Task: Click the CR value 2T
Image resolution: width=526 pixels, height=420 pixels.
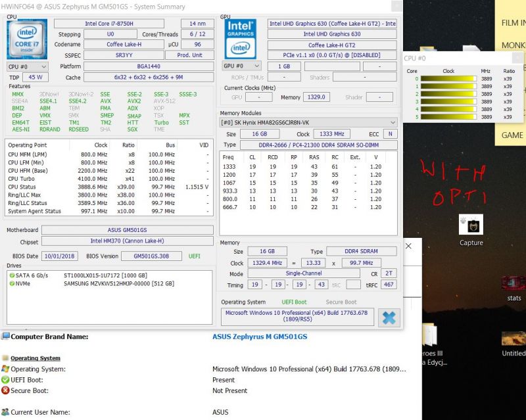Action: coord(389,273)
